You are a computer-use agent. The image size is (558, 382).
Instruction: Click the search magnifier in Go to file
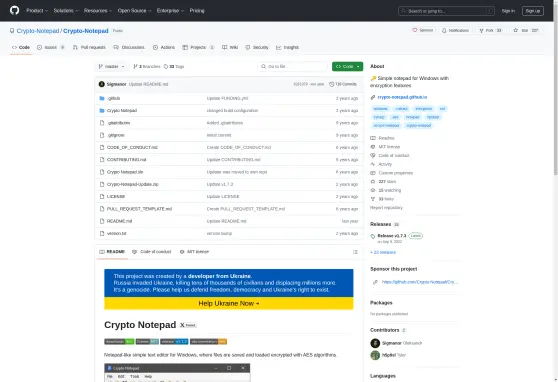(x=263, y=67)
